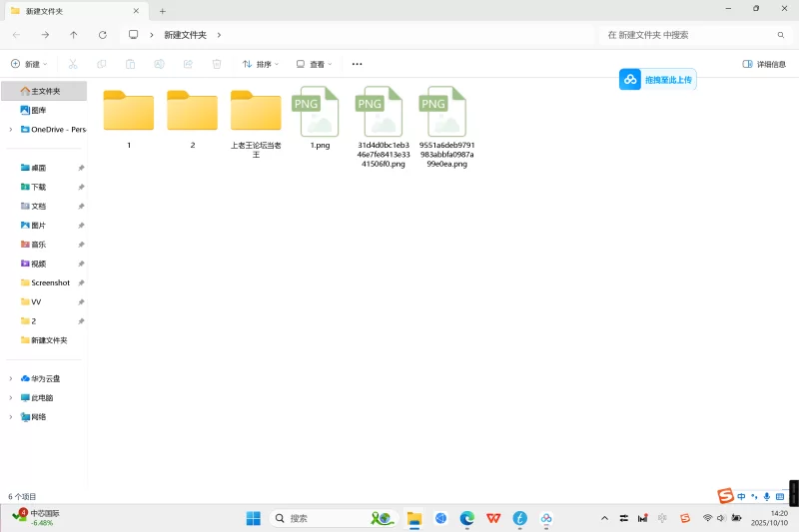Click the Windows Start button
The height and width of the screenshot is (532, 799).
click(254, 518)
